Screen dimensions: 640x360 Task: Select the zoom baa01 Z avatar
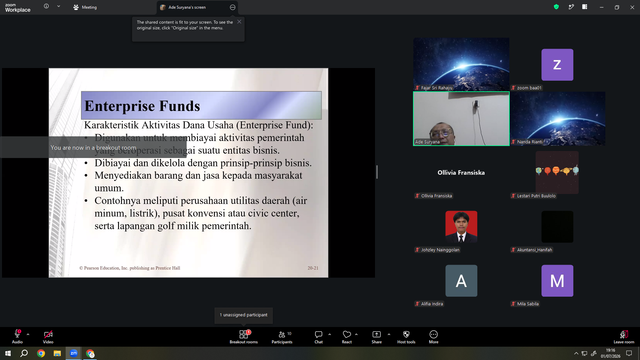click(557, 65)
